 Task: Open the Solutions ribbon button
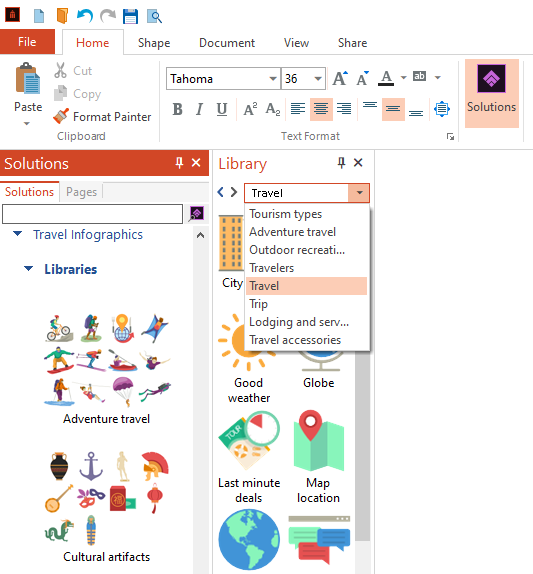pos(492,93)
